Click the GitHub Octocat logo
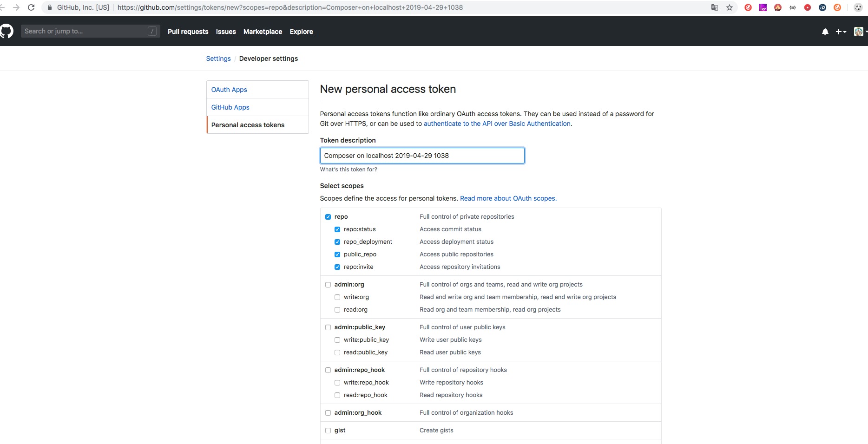 pyautogui.click(x=7, y=31)
